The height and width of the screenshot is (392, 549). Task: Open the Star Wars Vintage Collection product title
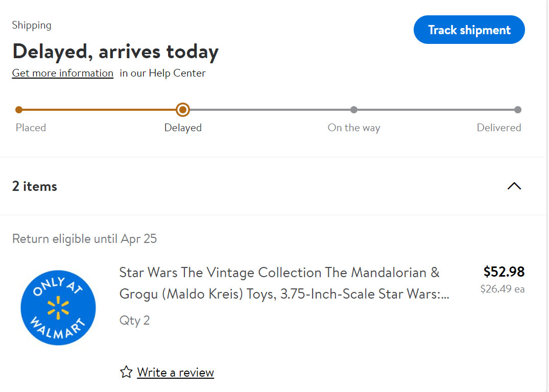pos(280,283)
